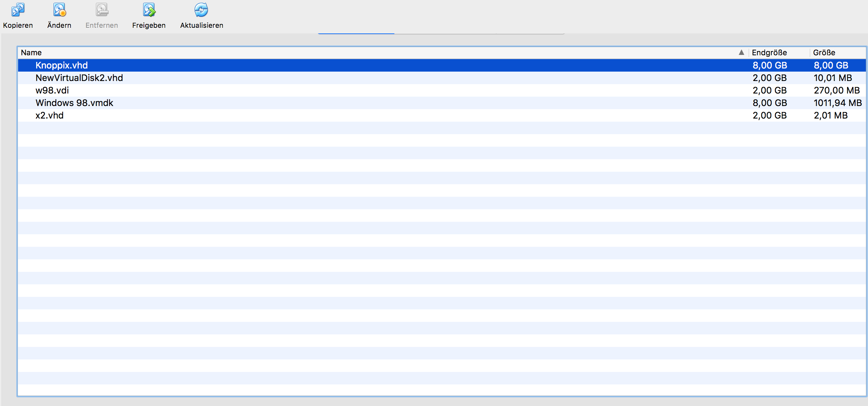Image resolution: width=868 pixels, height=406 pixels.
Task: Click the 2,01 MB size value
Action: [830, 115]
